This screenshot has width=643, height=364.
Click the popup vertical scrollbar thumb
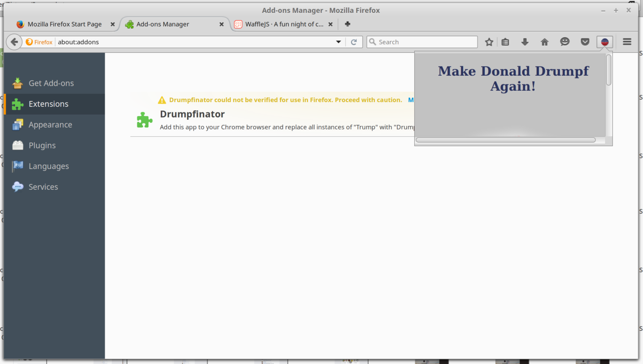609,70
